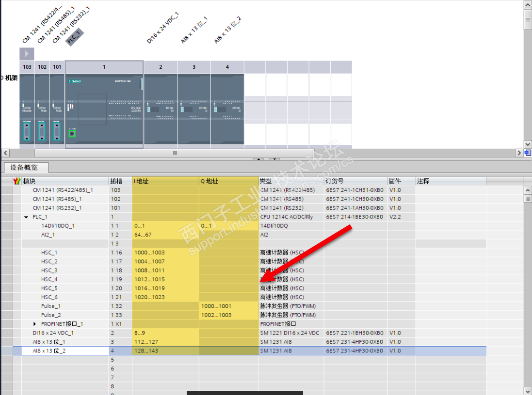
Task: Click the 注释 column header
Action: [451, 181]
